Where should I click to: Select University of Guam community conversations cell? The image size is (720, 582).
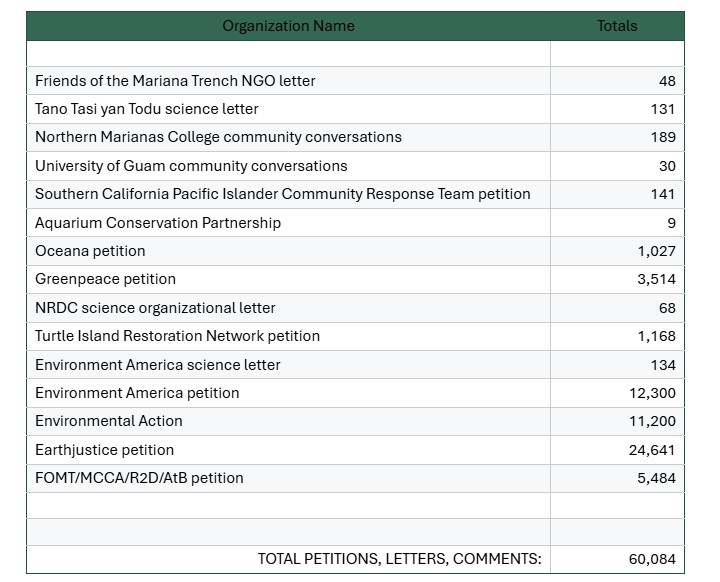point(191,166)
